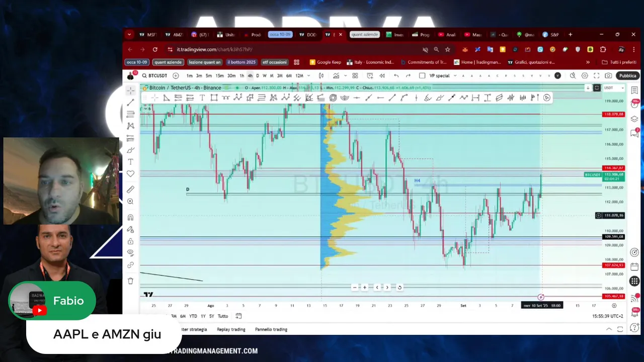Select the 1m timeframe
Image resolution: width=644 pixels, height=362 pixels.
pyautogui.click(x=190, y=75)
